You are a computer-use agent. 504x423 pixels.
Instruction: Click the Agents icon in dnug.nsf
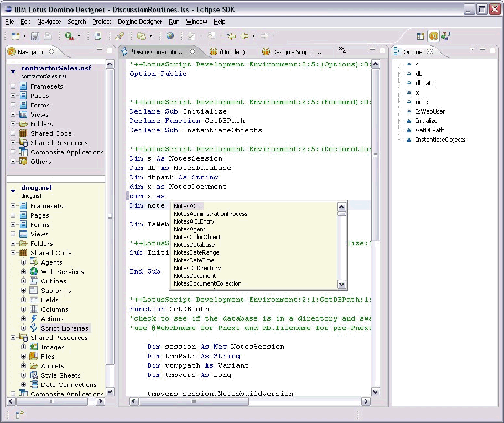pos(34,262)
